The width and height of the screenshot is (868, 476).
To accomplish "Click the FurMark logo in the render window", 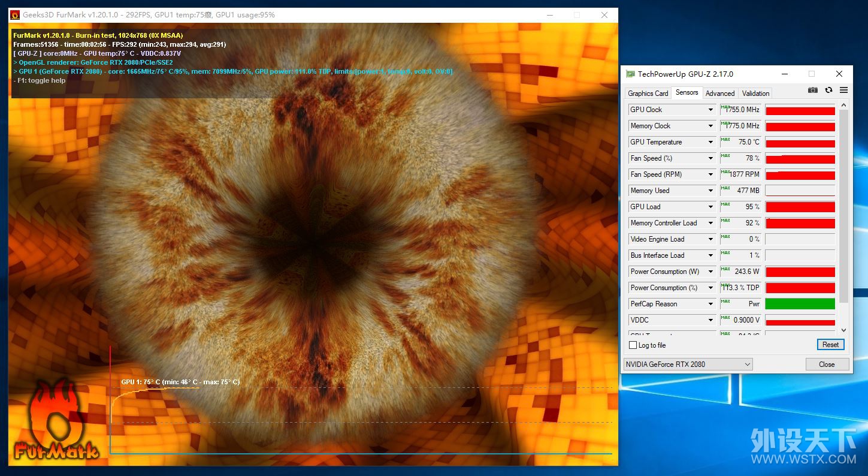I will [x=56, y=420].
